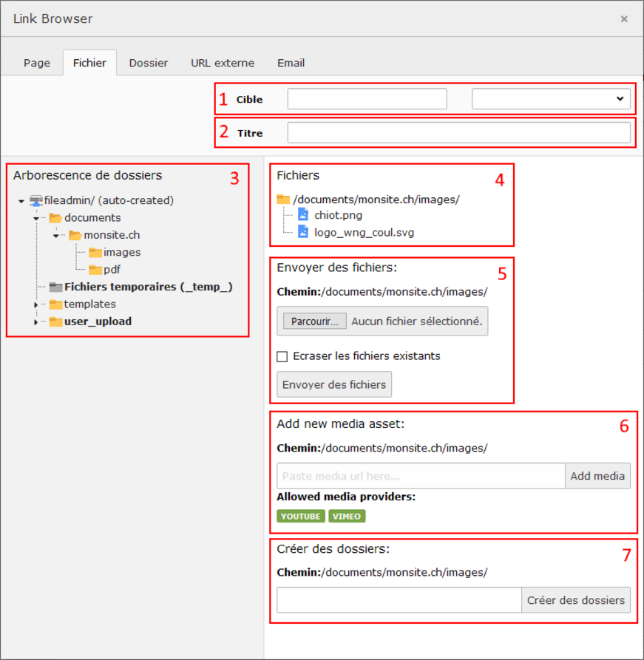Click the grey temporary files folder icon
The width and height of the screenshot is (644, 660).
pyautogui.click(x=55, y=287)
